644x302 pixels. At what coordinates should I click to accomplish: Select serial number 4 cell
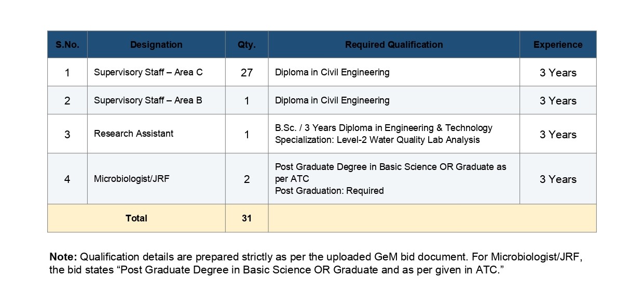(67, 179)
